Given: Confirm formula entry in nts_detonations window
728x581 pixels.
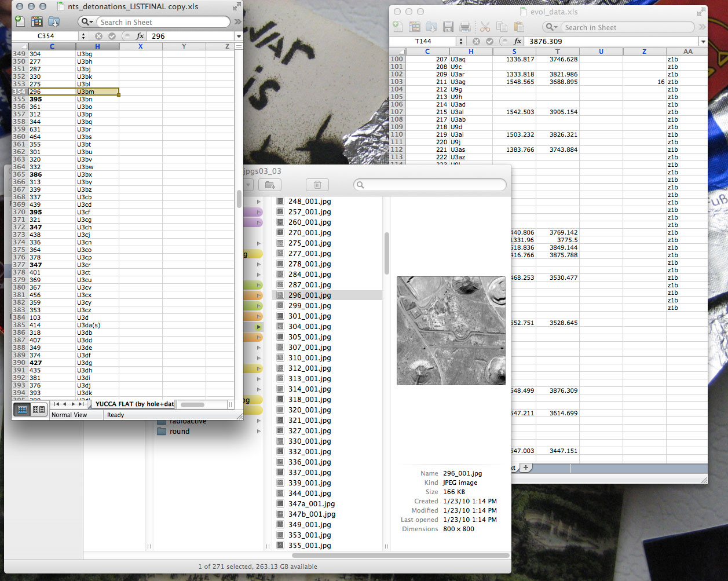Looking at the screenshot, I should pos(112,36).
